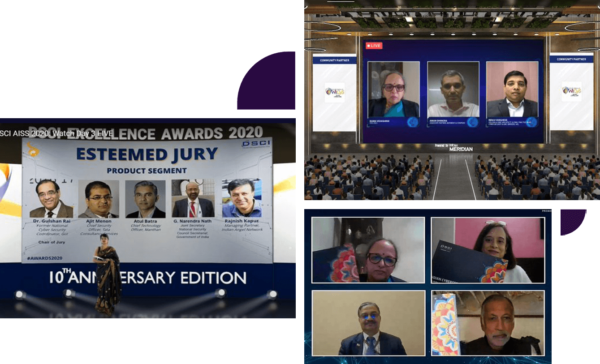Select Ajit Menon's jury photo
The image size is (600, 364).
coord(99,199)
